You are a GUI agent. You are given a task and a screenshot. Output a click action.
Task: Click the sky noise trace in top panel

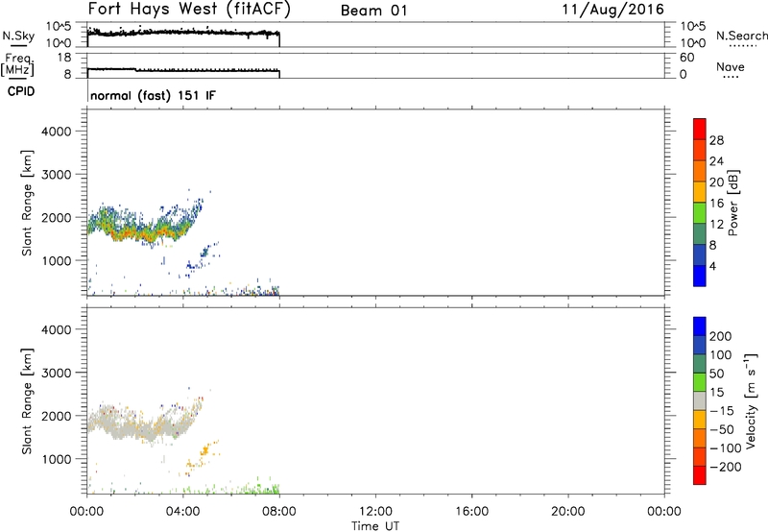click(x=183, y=33)
